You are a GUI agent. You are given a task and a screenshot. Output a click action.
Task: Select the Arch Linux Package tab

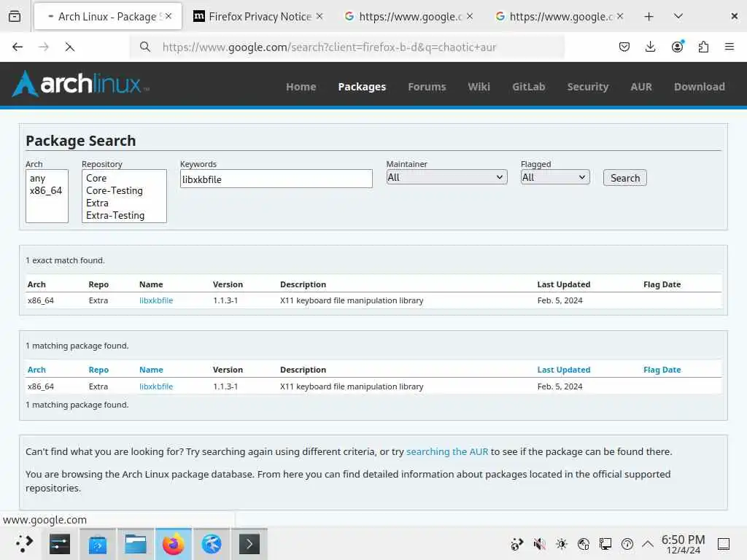click(x=108, y=16)
